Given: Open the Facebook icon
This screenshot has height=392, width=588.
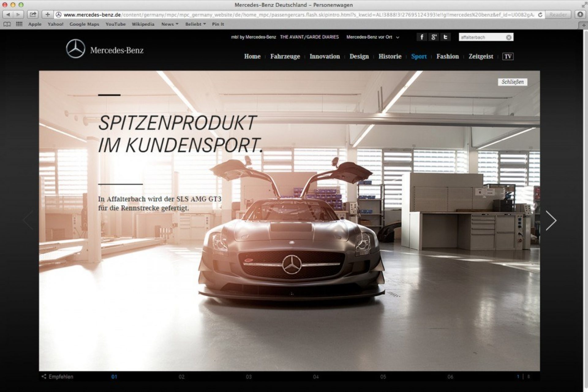Looking at the screenshot, I should pyautogui.click(x=422, y=37).
